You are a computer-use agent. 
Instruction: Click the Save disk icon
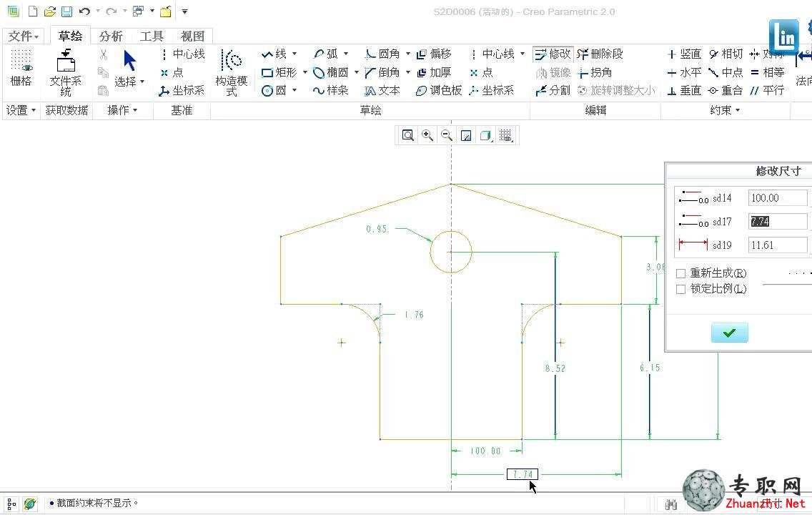(66, 11)
